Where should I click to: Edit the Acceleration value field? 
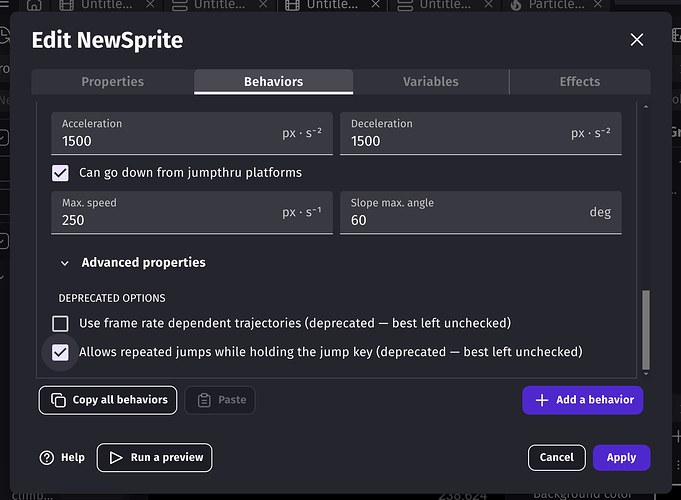pos(192,133)
